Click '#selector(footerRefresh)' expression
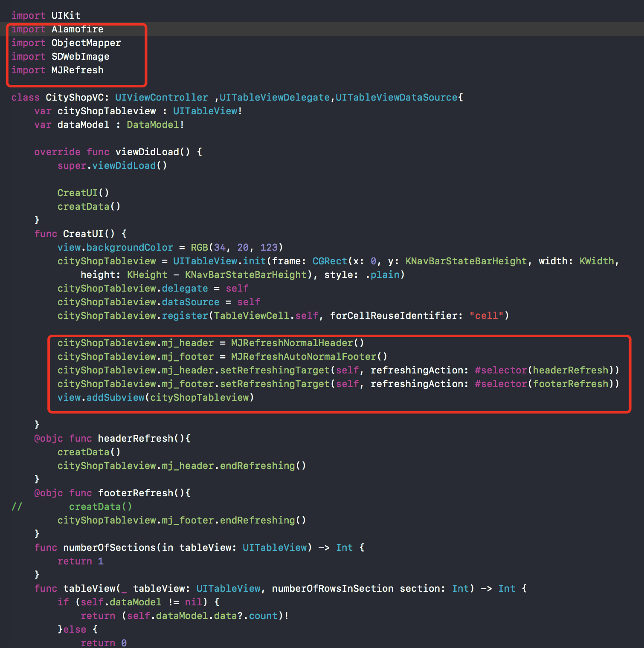The height and width of the screenshot is (648, 644). (544, 384)
